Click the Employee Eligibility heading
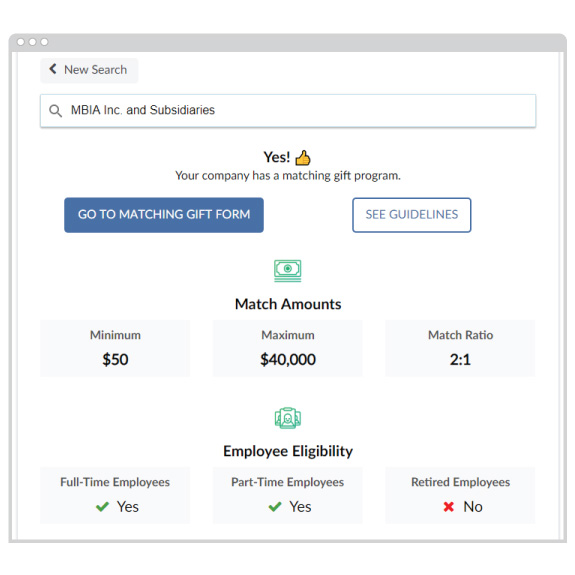 288,451
